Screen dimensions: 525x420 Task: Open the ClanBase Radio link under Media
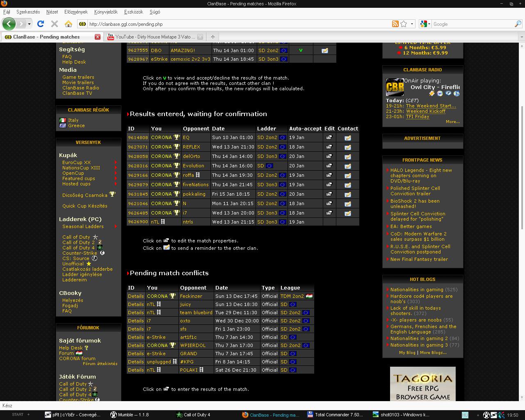point(80,88)
